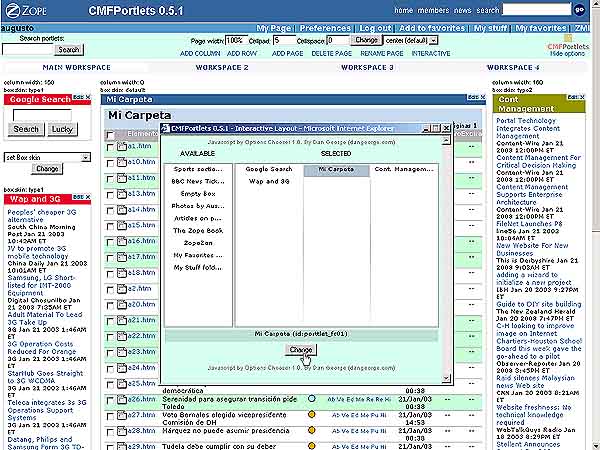Click Edit on the Google Search portlet
Image resolution: width=600 pixels, height=450 pixels.
click(78, 97)
